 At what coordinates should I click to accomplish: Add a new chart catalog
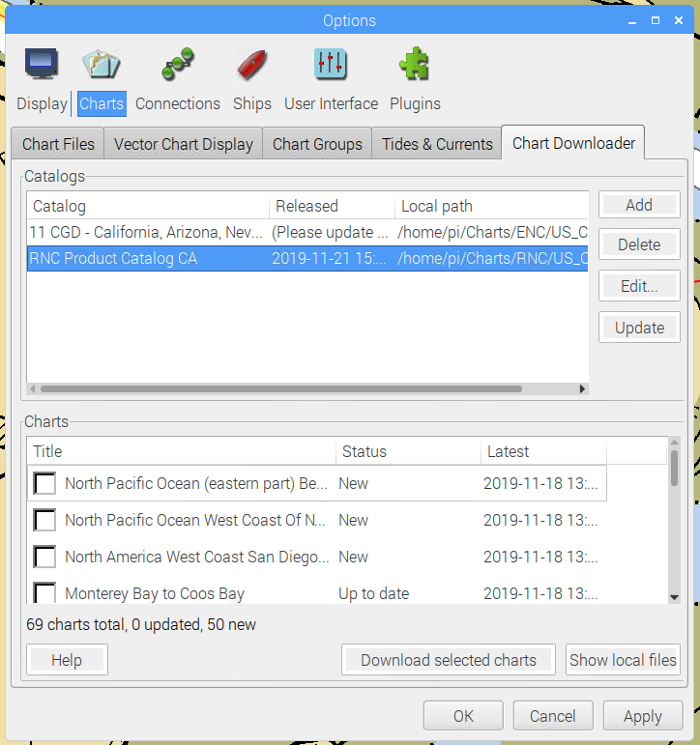[639, 205]
